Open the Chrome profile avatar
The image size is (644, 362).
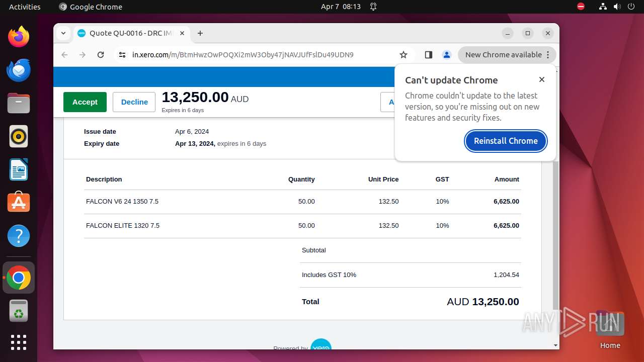[x=447, y=55]
